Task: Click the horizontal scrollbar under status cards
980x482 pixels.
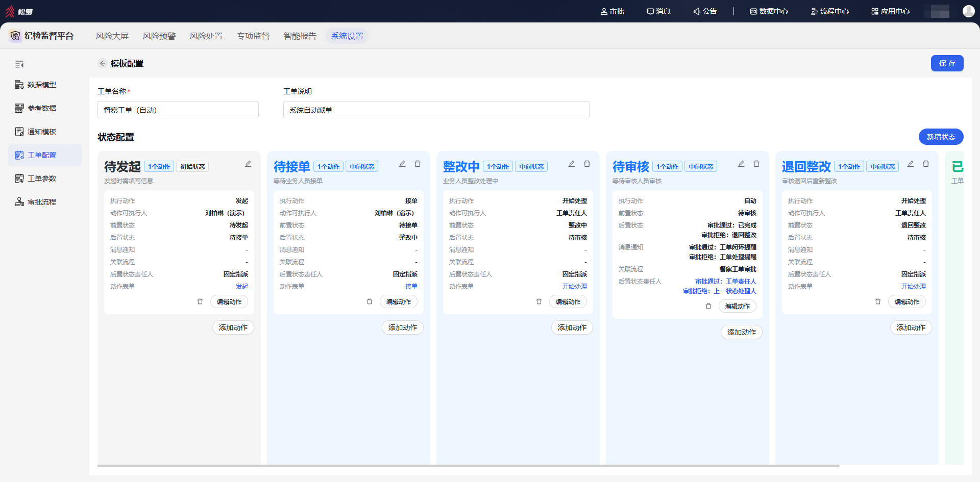Action: tap(469, 466)
